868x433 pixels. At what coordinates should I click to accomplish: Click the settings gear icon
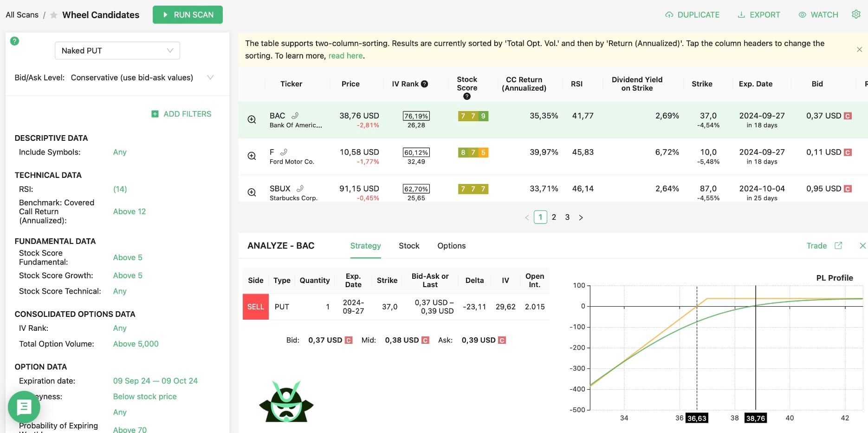(x=856, y=14)
